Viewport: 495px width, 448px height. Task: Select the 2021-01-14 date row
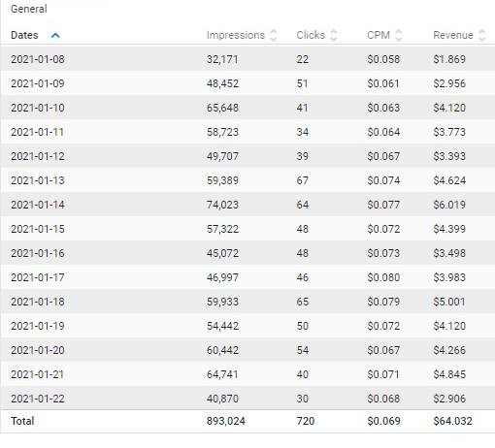click(x=247, y=205)
